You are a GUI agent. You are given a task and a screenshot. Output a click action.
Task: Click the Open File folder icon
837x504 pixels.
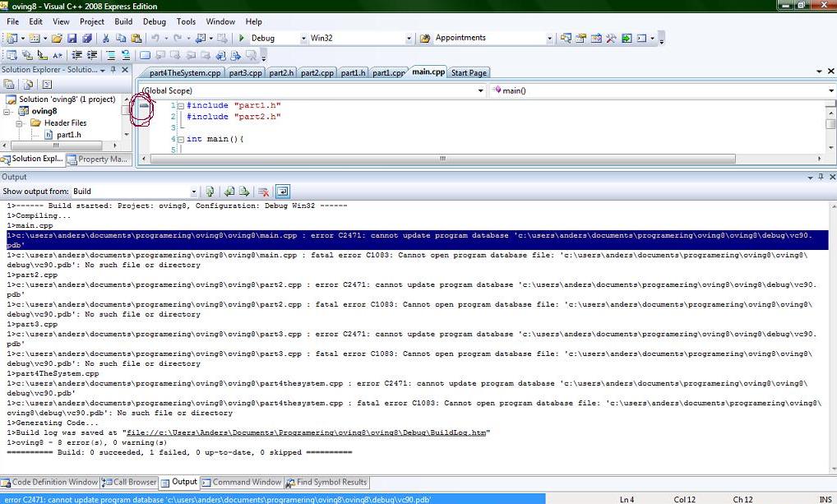57,38
